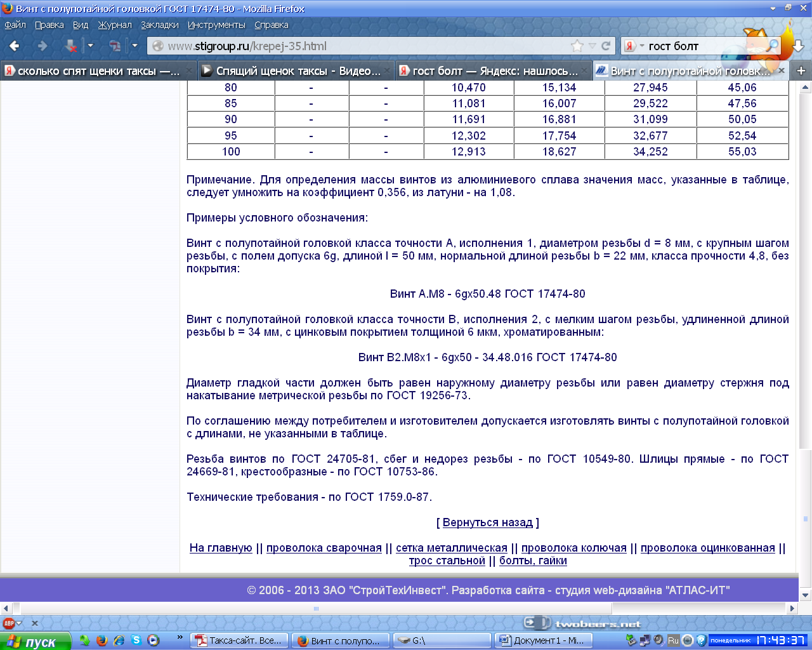
Task: Switch to tab «Спящий щенок таксы - Видео»
Action: pos(296,70)
